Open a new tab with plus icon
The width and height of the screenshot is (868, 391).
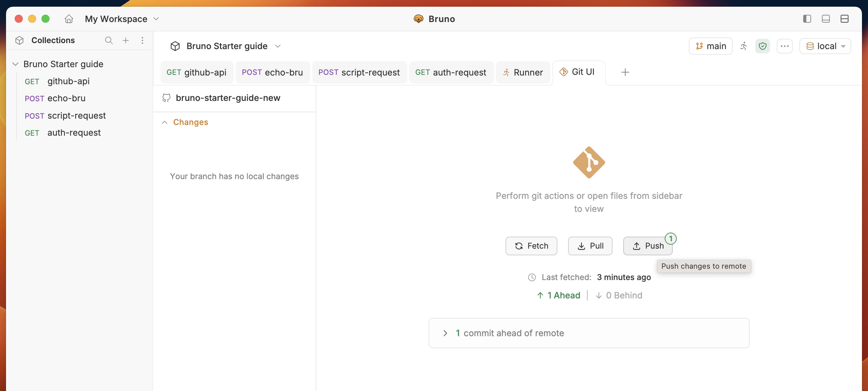[625, 72]
